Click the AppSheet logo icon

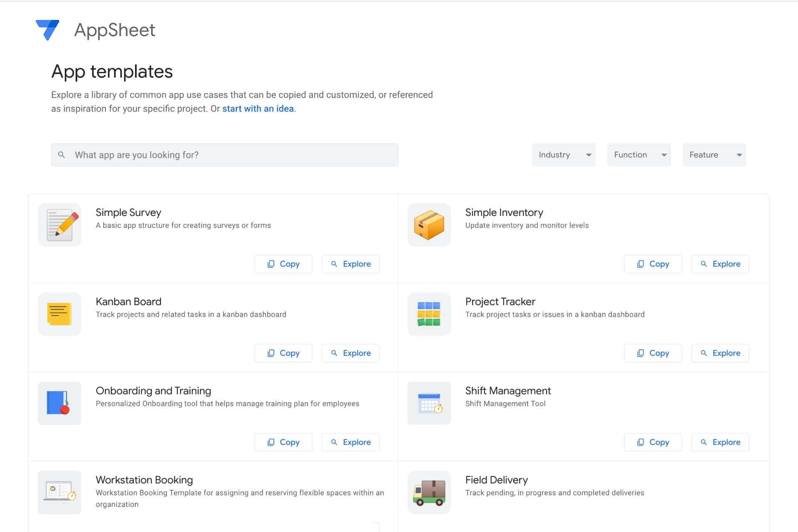[x=47, y=30]
